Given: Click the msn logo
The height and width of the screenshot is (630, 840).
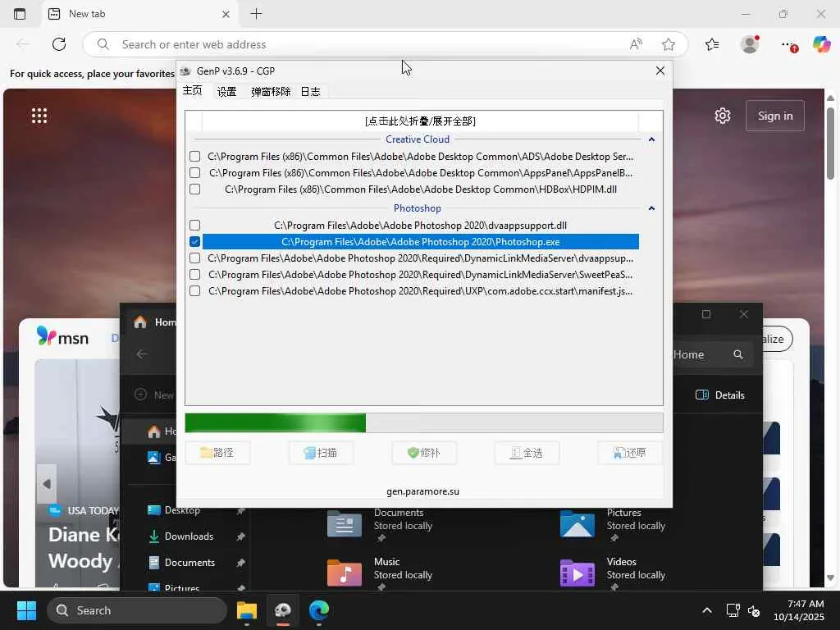Looking at the screenshot, I should pyautogui.click(x=62, y=337).
